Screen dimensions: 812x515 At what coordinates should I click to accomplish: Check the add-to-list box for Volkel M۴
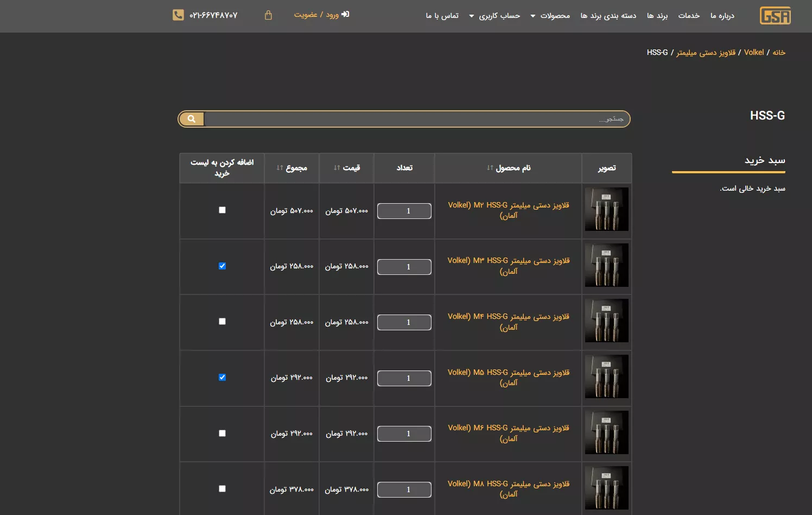click(x=222, y=322)
